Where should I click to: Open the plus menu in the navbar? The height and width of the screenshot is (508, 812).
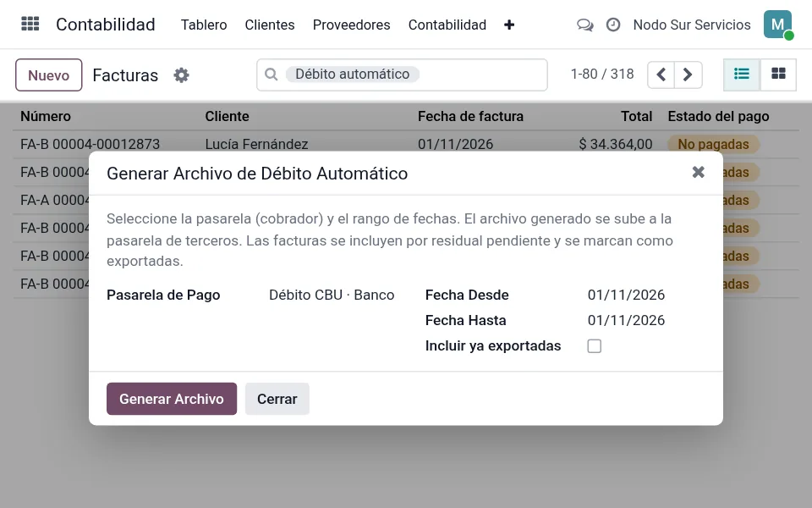pos(509,25)
